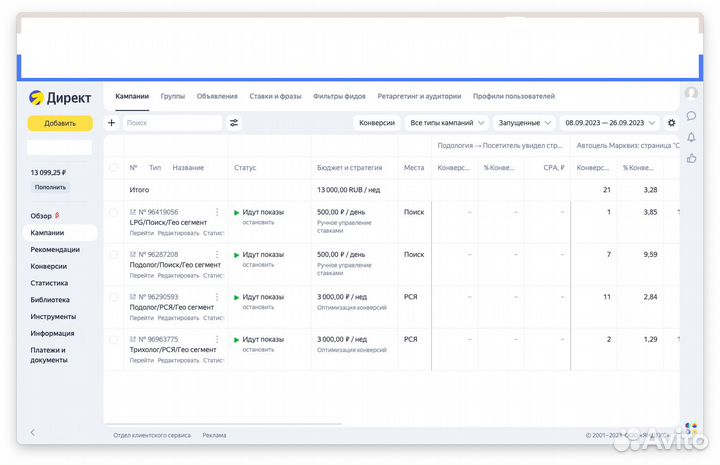Open the chat messages icon

click(691, 116)
